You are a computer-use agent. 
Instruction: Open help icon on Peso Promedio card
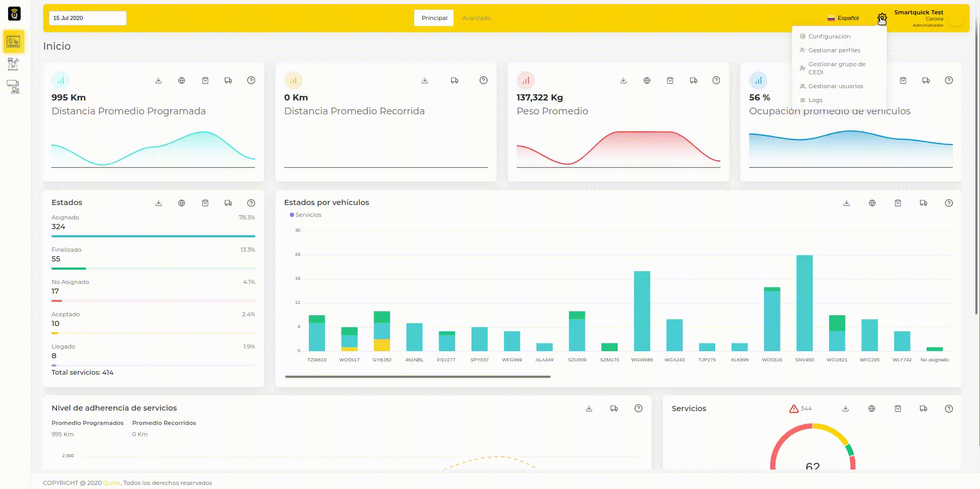716,80
